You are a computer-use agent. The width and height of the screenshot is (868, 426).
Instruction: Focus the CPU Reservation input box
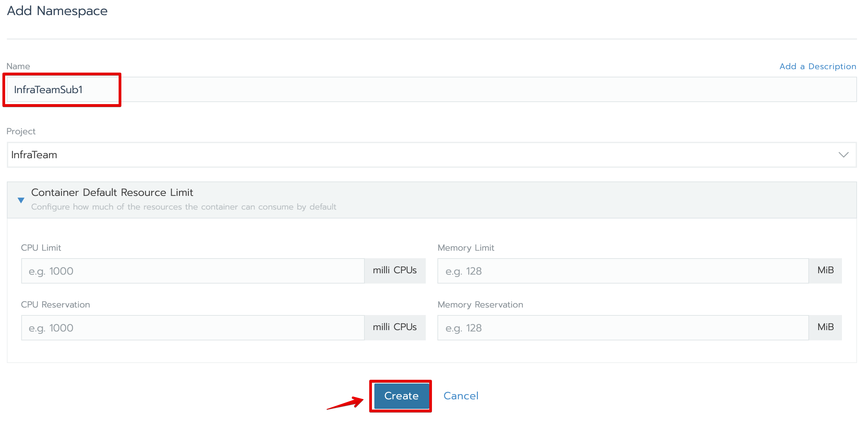coord(193,328)
